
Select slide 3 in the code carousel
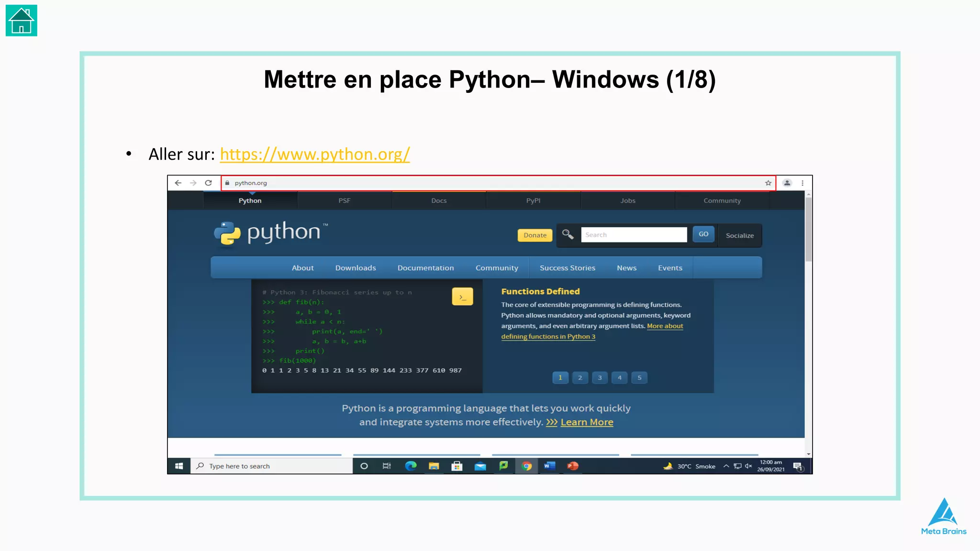pos(600,377)
